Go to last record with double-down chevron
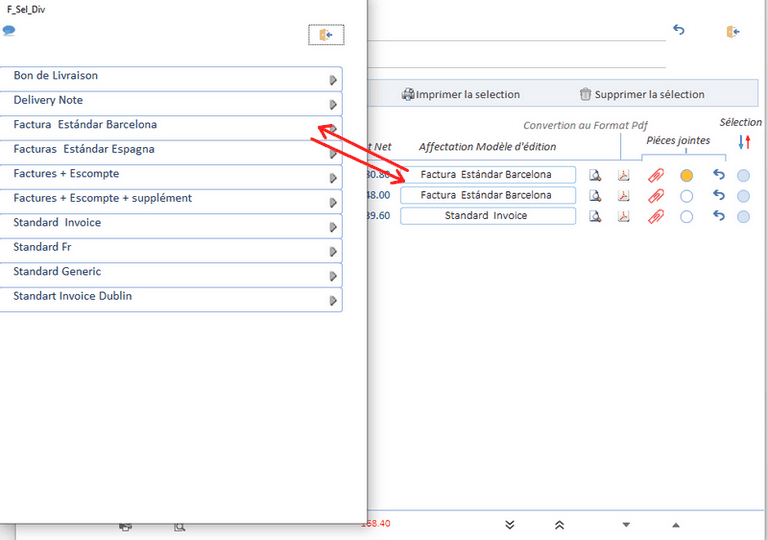 click(x=510, y=525)
